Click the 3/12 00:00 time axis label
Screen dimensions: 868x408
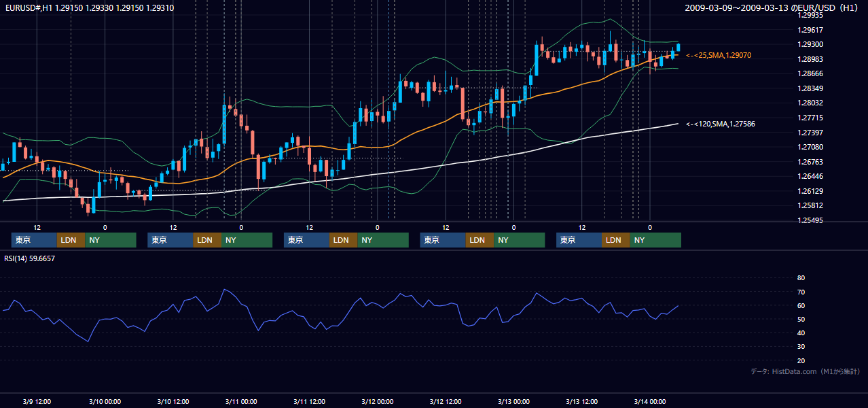click(x=377, y=401)
